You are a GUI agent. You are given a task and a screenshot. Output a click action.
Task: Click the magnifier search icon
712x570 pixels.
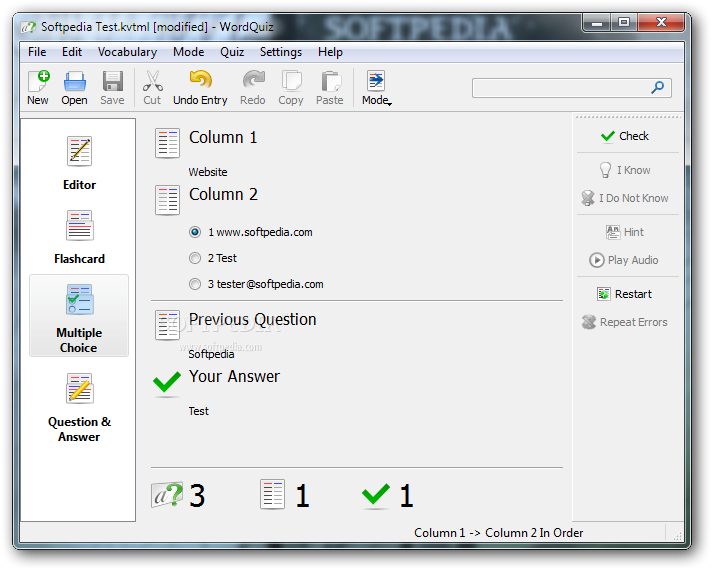tap(658, 87)
